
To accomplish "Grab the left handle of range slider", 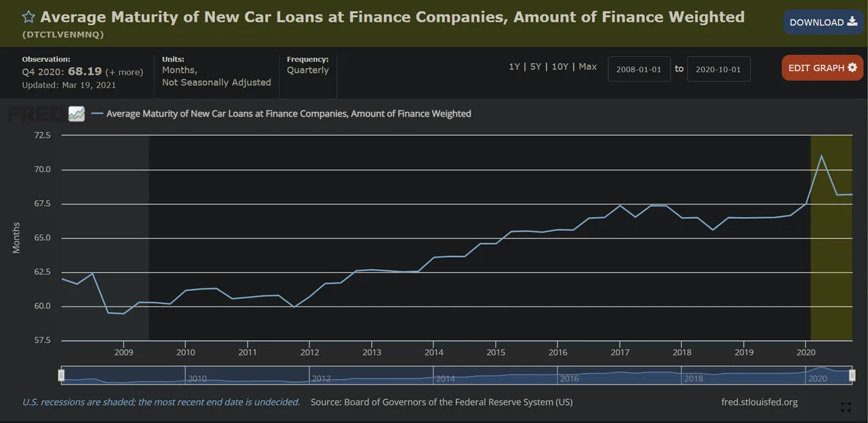I will tap(62, 376).
